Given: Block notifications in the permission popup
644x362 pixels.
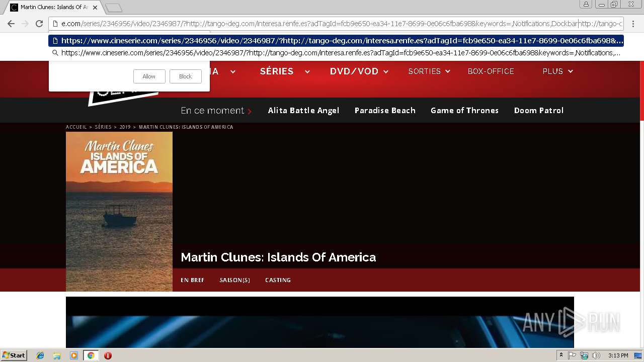Looking at the screenshot, I should tap(185, 76).
